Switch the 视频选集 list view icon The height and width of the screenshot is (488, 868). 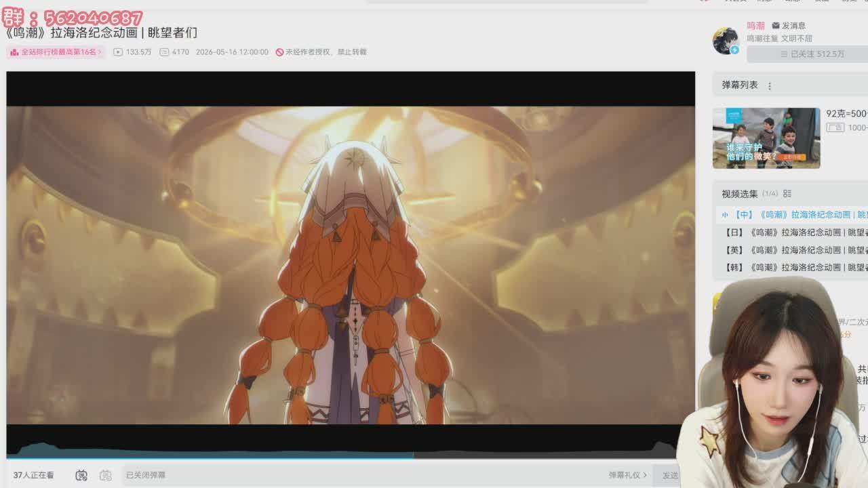[787, 194]
